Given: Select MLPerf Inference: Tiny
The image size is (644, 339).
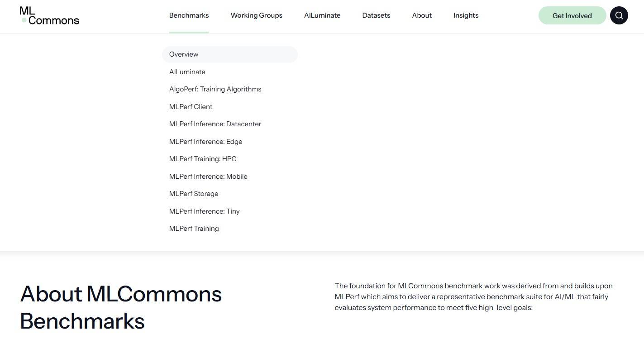Looking at the screenshot, I should [x=204, y=211].
